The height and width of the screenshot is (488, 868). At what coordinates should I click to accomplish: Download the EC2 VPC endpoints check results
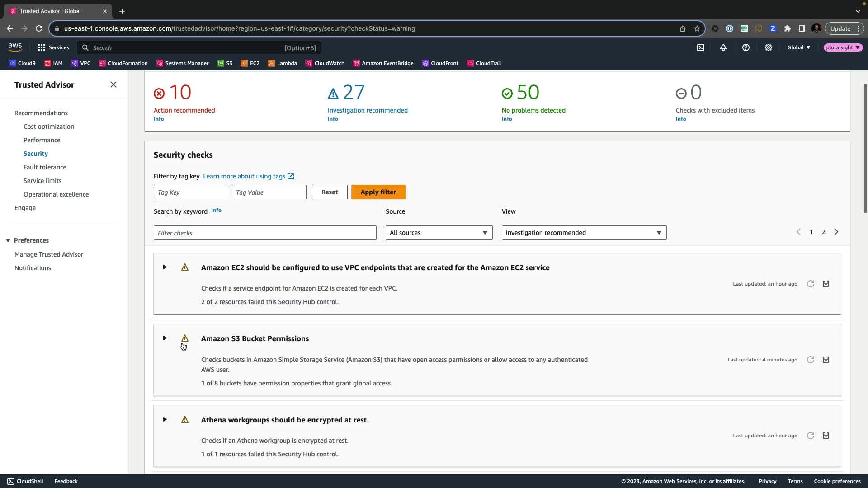826,284
